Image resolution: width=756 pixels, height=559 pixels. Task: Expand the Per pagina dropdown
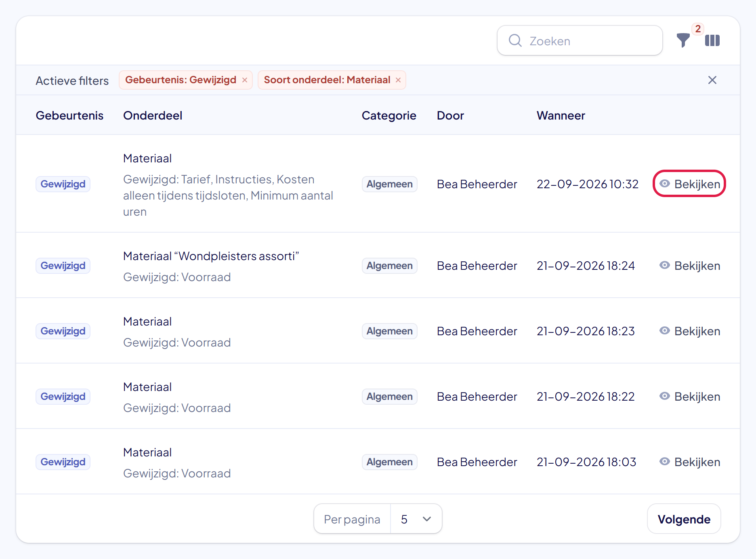click(x=416, y=519)
